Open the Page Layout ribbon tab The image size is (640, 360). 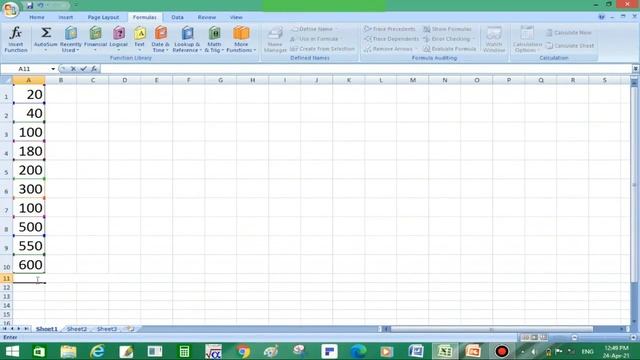103,17
